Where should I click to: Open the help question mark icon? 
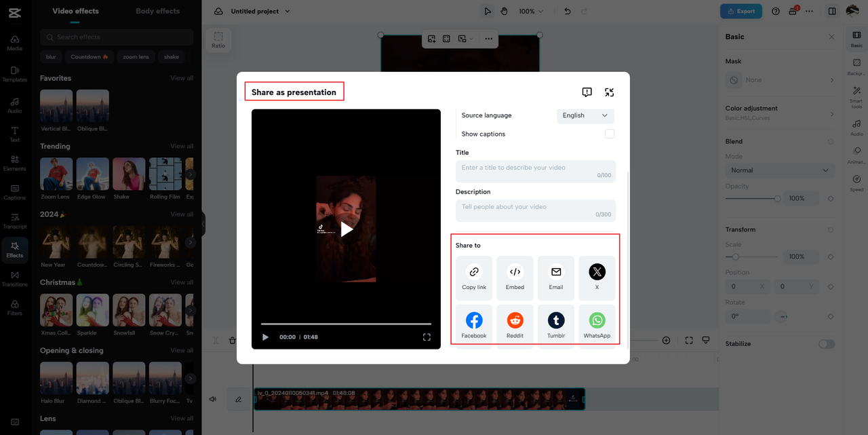(x=776, y=12)
